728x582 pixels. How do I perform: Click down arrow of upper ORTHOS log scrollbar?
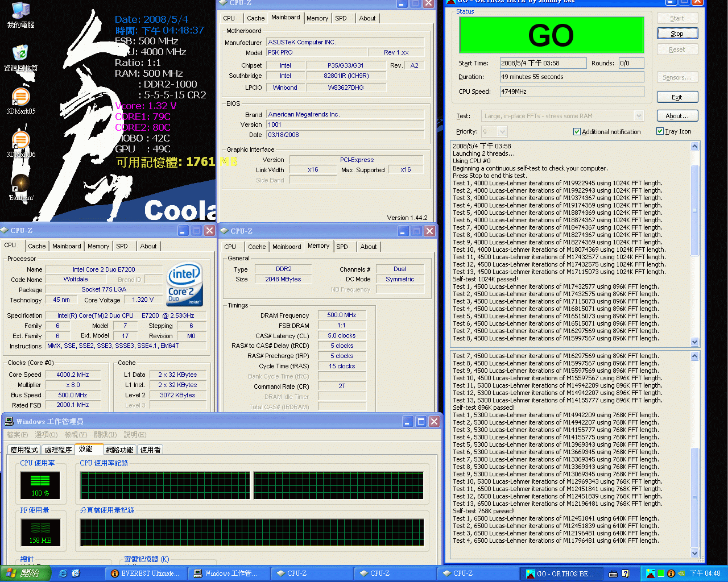click(694, 342)
